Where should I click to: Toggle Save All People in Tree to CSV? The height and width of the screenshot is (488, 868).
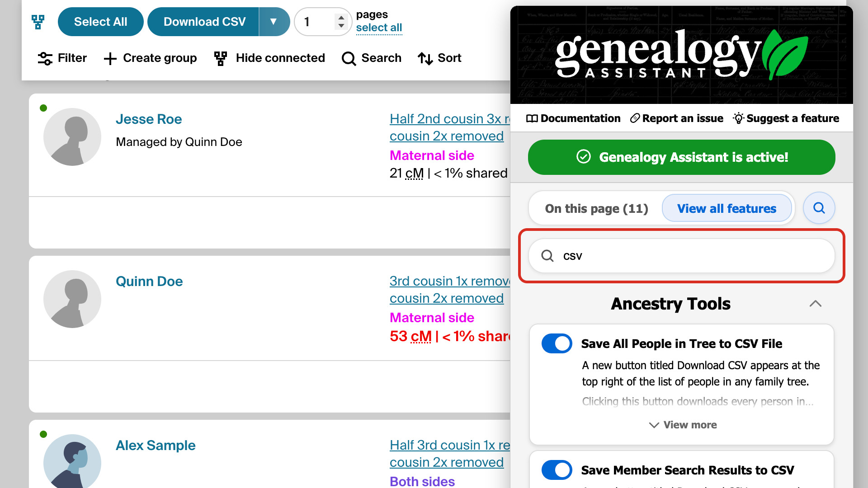(557, 343)
